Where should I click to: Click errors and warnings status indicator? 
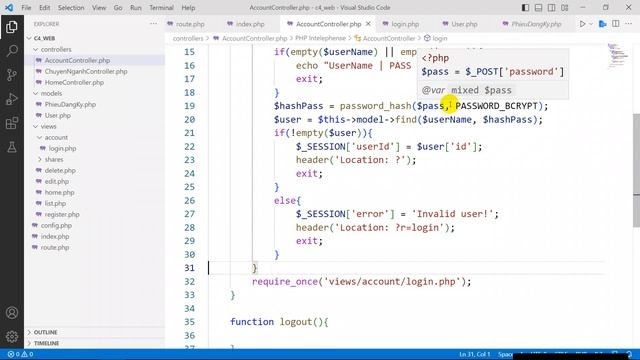tap(20, 354)
